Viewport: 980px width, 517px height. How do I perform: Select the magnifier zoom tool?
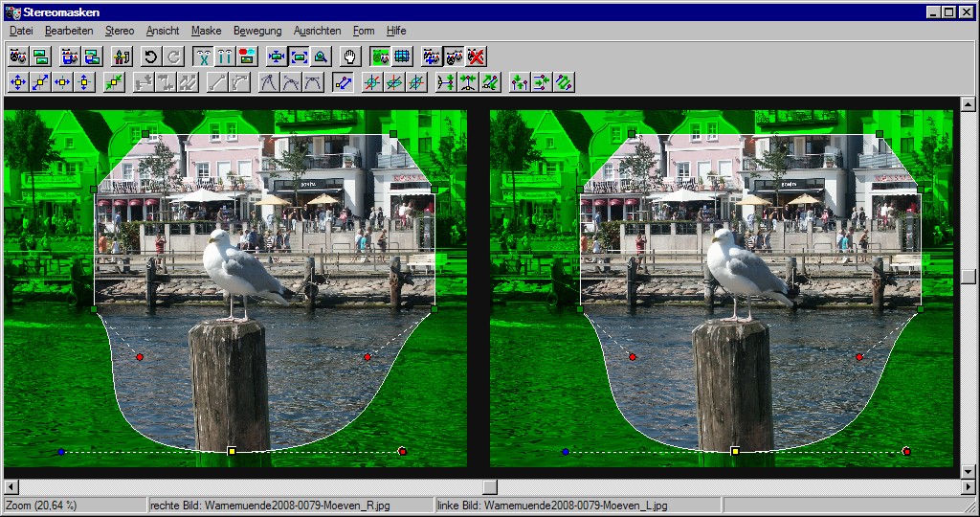pyautogui.click(x=322, y=56)
